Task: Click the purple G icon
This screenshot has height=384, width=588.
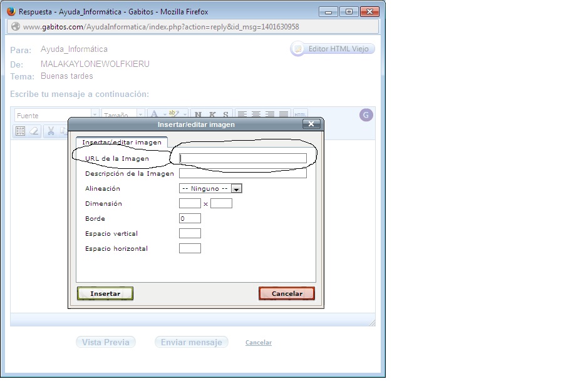Action: 366,114
